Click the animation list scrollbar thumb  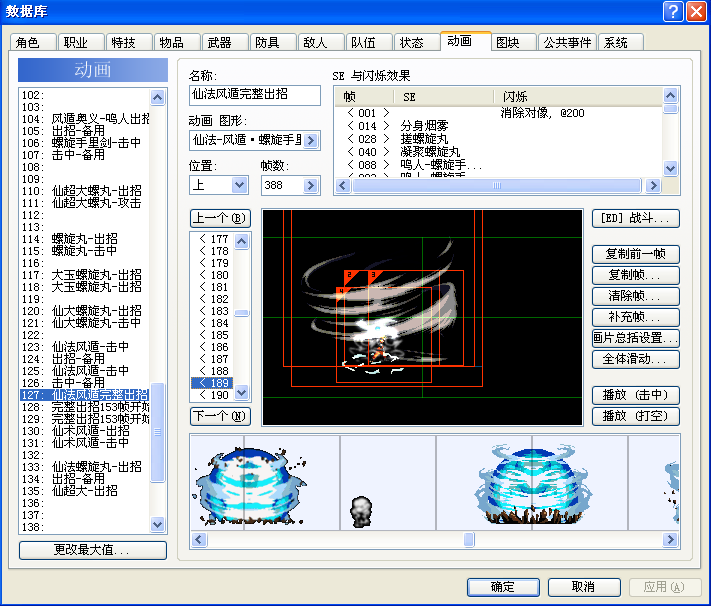[157, 432]
